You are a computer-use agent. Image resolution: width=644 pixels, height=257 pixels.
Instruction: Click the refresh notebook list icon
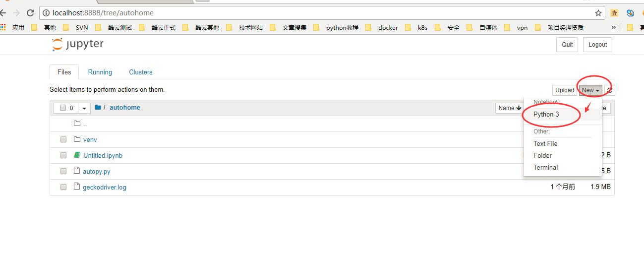610,90
